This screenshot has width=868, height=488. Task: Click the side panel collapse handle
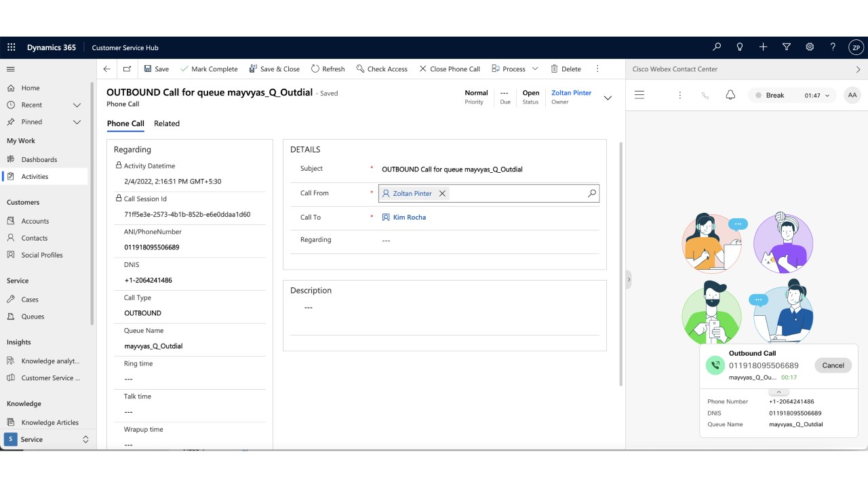(x=629, y=279)
